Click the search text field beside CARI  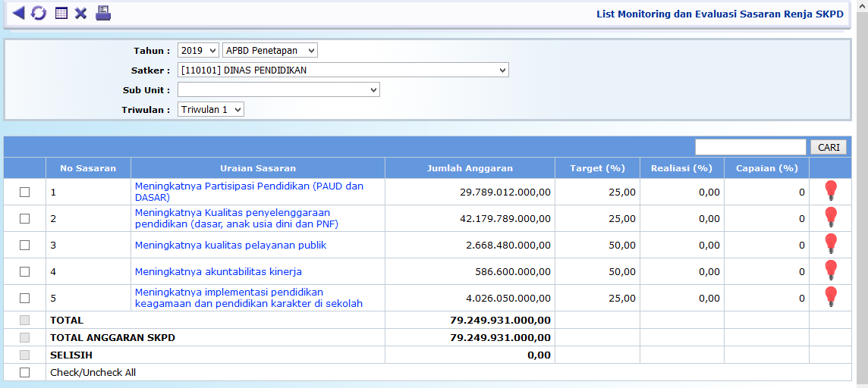[x=750, y=147]
